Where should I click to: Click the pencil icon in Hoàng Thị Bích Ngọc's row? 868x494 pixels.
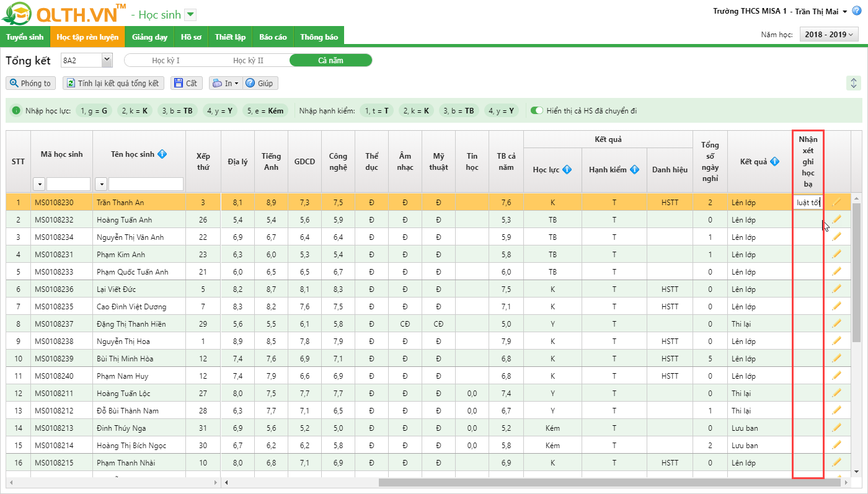pyautogui.click(x=836, y=445)
